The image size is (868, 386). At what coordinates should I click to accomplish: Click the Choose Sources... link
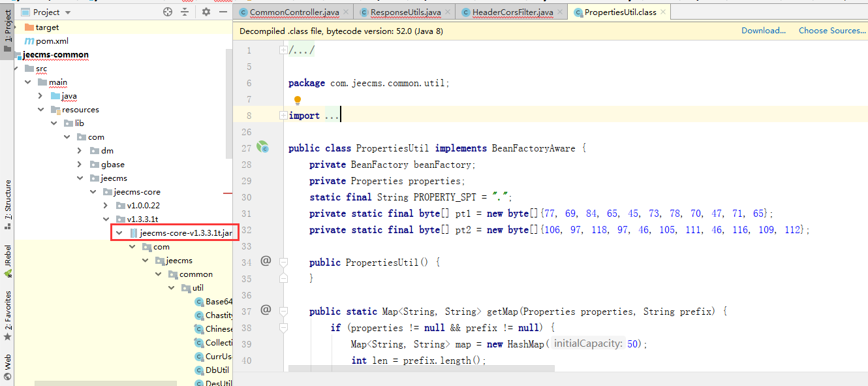(831, 31)
